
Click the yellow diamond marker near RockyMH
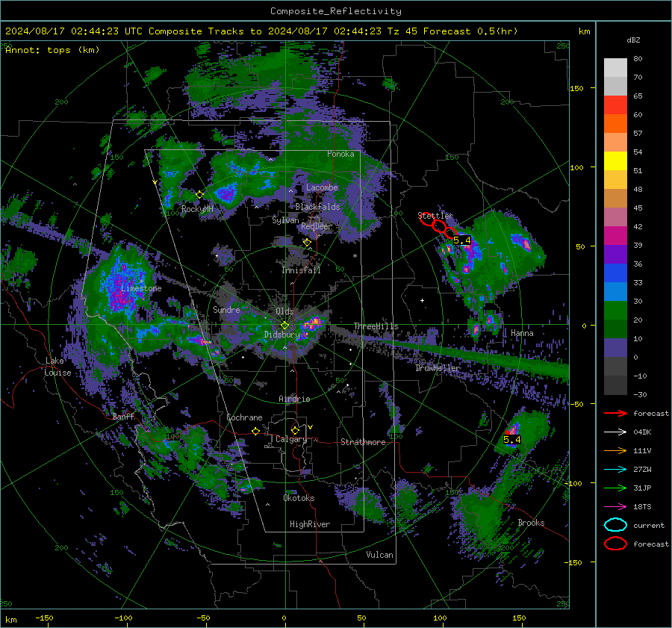click(199, 195)
